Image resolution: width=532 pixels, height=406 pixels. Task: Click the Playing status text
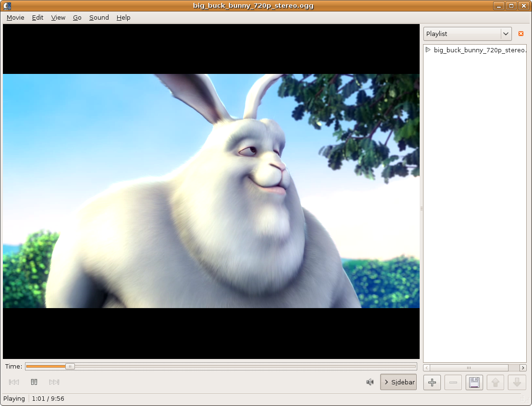click(14, 399)
